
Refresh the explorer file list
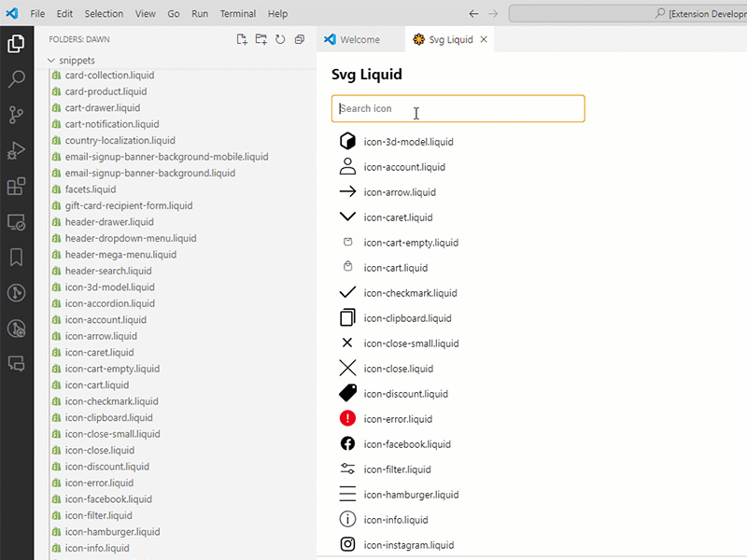[x=280, y=39]
